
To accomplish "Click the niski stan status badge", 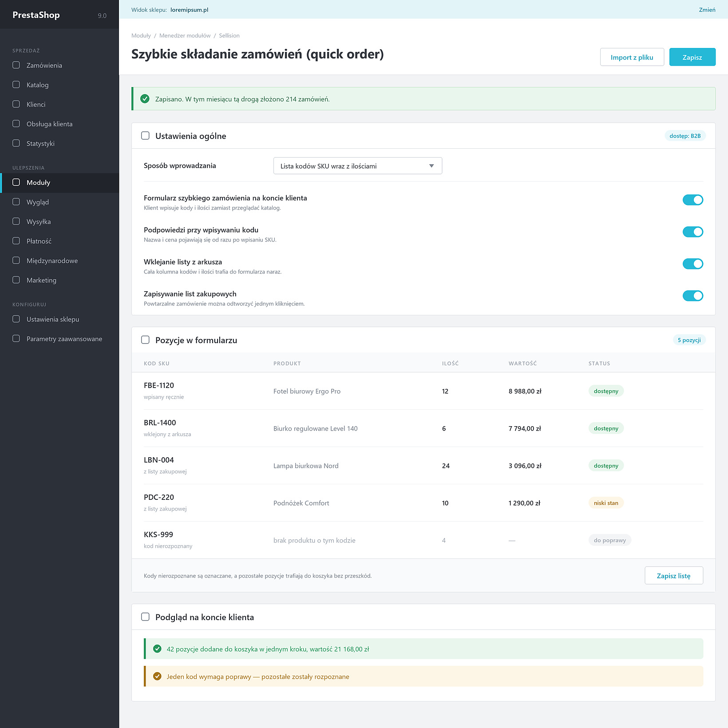I will pos(606,503).
